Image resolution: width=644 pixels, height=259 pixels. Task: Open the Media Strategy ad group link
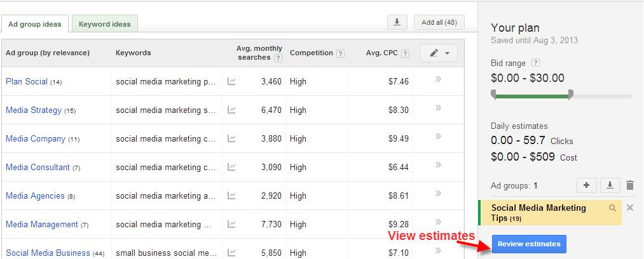(34, 110)
